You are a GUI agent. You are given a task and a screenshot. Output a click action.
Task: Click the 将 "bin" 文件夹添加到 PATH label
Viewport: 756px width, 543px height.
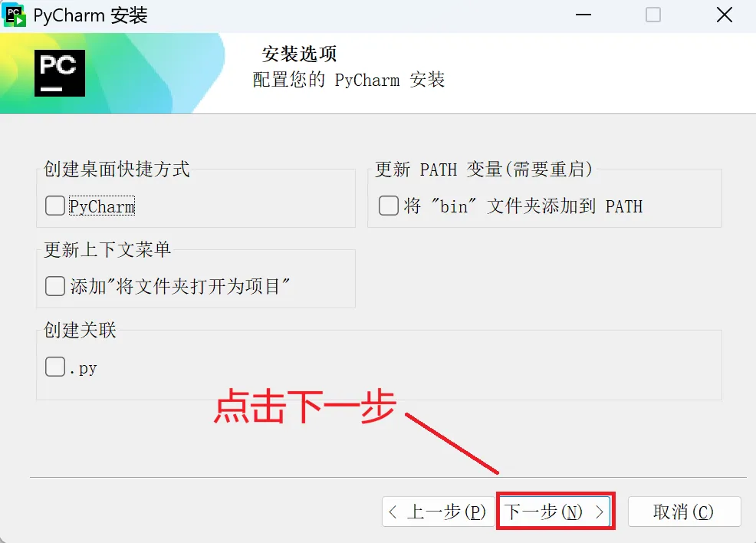tap(523, 206)
